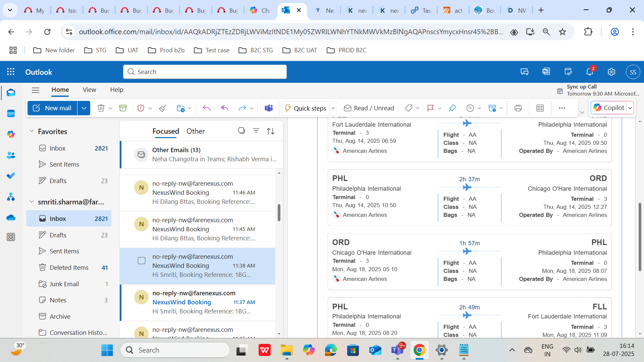
Task: Click the Sweep broom icon
Action: tap(163, 108)
